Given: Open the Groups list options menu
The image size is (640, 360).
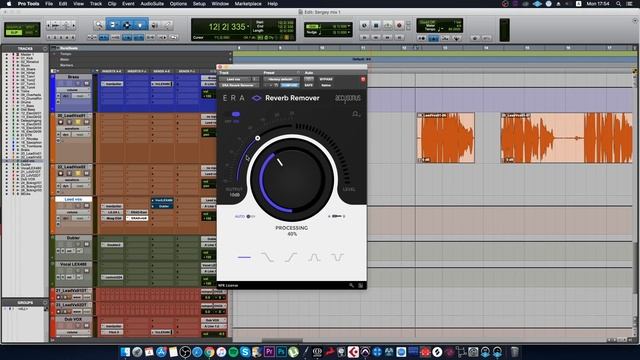Looking at the screenshot, I should tap(45, 303).
